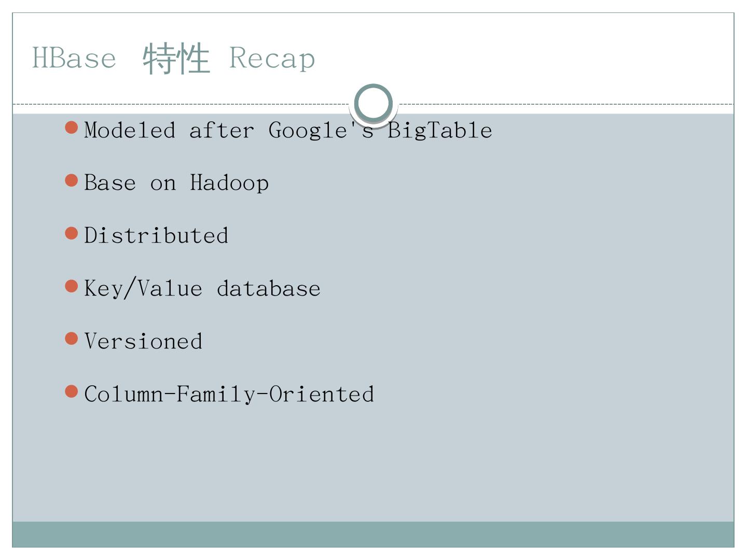This screenshot has height=560, width=747.
Task: Select the Distributed bullet text
Action: click(156, 236)
